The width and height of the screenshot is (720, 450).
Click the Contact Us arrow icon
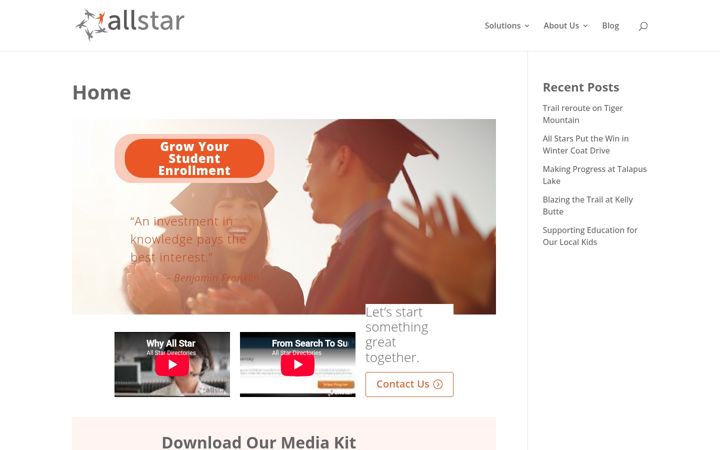[x=438, y=384]
